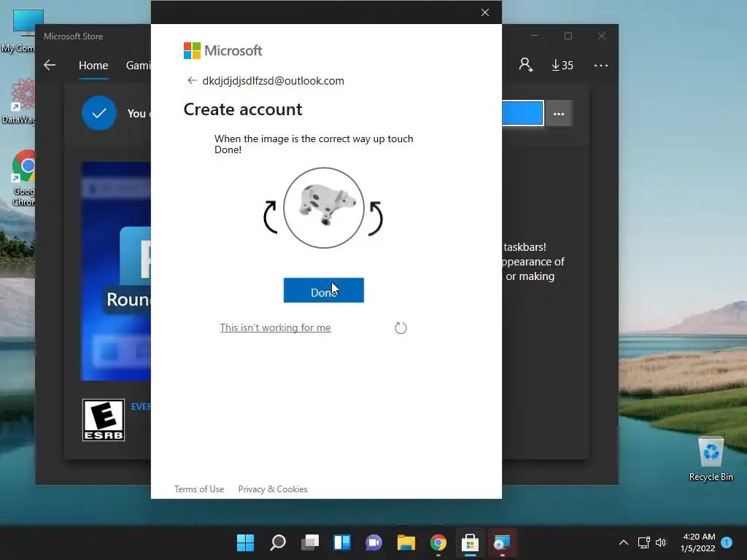Open Chrome from taskbar
The height and width of the screenshot is (560, 747).
click(x=438, y=542)
